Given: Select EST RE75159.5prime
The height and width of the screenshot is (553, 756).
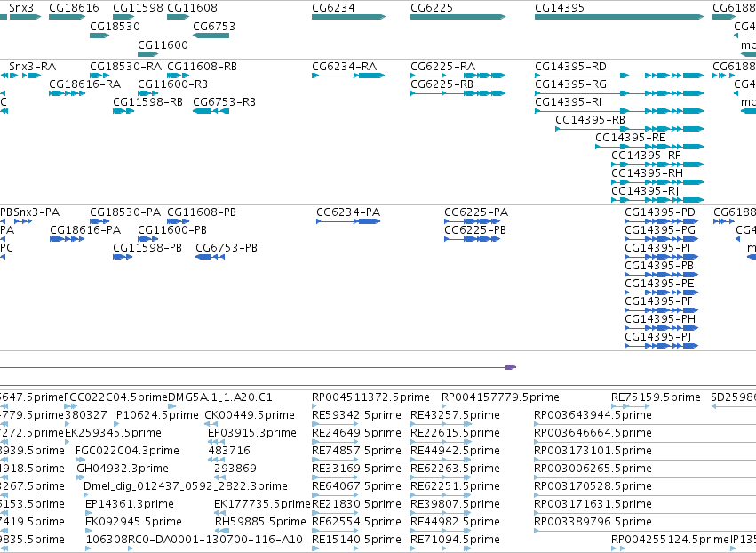Looking at the screenshot, I should pyautogui.click(x=656, y=397).
